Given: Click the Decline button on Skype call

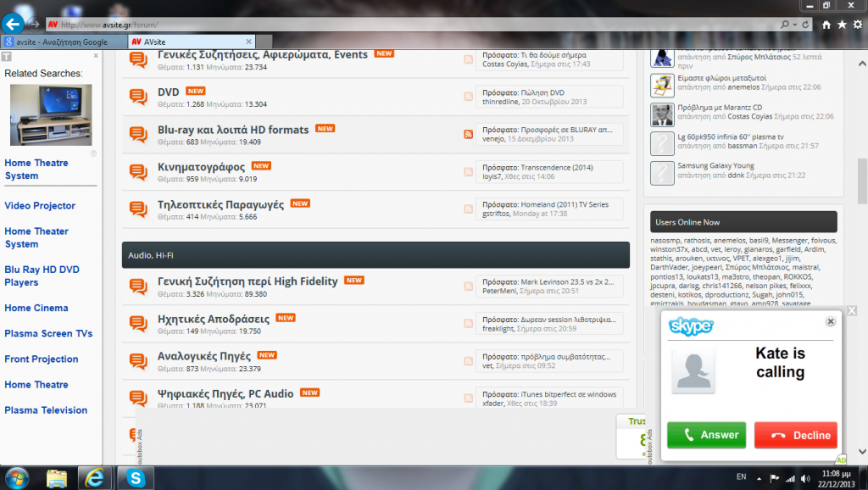Looking at the screenshot, I should click(x=795, y=435).
